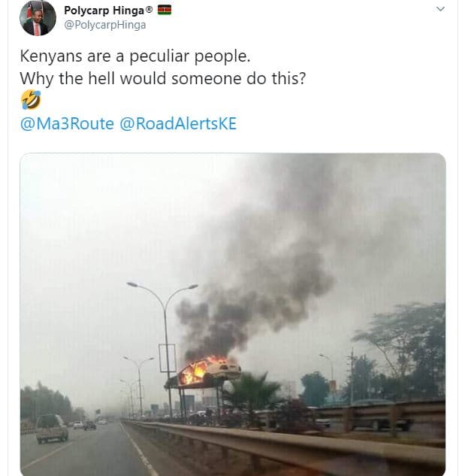
Task: Open Polycarp Hinga's profile avatar
Action: [38, 18]
